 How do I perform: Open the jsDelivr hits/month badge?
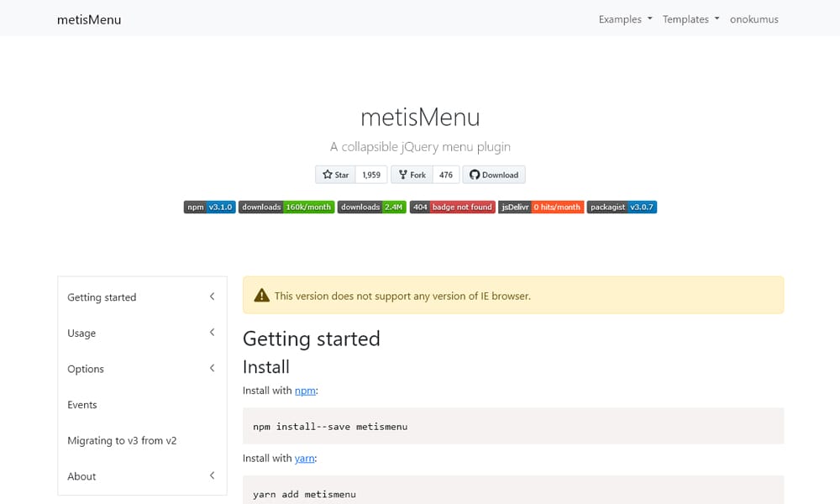[x=541, y=207]
